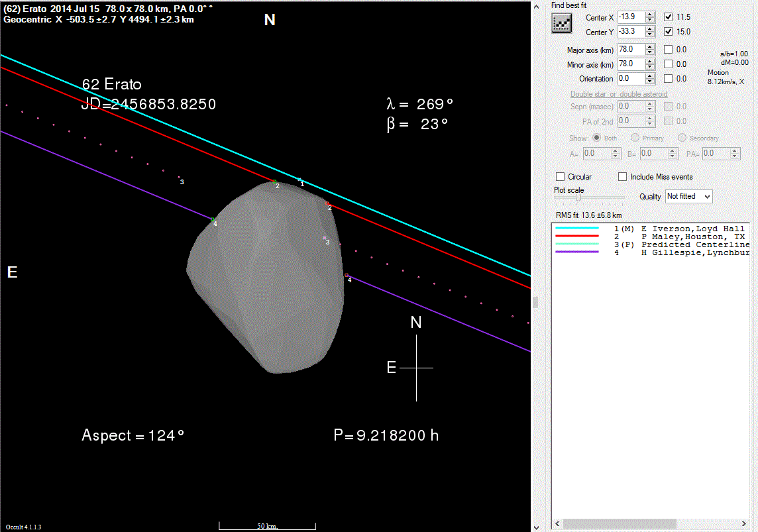Decrease Center Y with down arrow

click(650, 34)
